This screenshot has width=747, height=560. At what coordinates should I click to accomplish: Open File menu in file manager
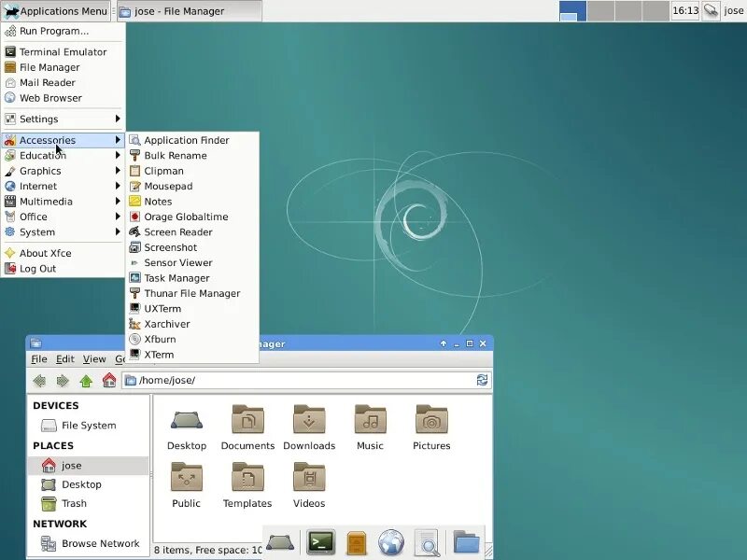click(39, 359)
